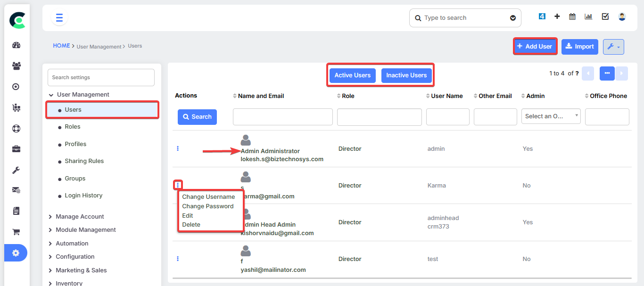Open the calendar icon in top bar
The height and width of the screenshot is (286, 644).
(572, 16)
